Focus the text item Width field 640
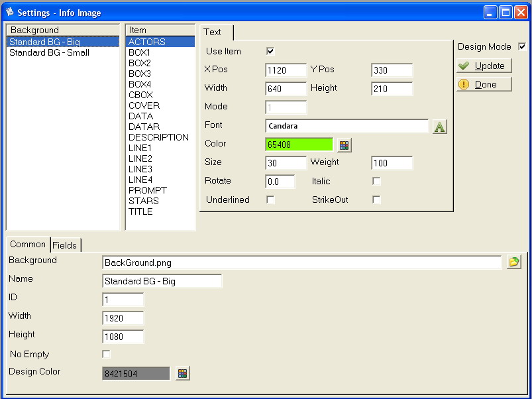532x399 pixels. click(286, 89)
